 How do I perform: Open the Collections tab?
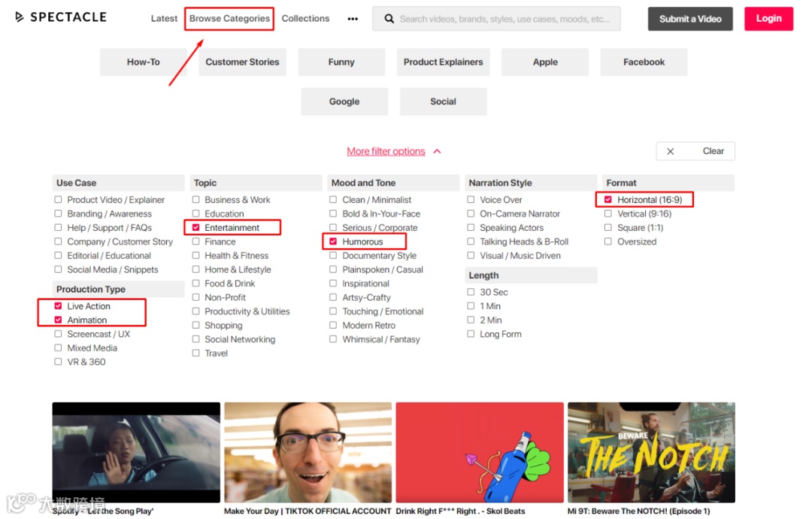tap(305, 19)
